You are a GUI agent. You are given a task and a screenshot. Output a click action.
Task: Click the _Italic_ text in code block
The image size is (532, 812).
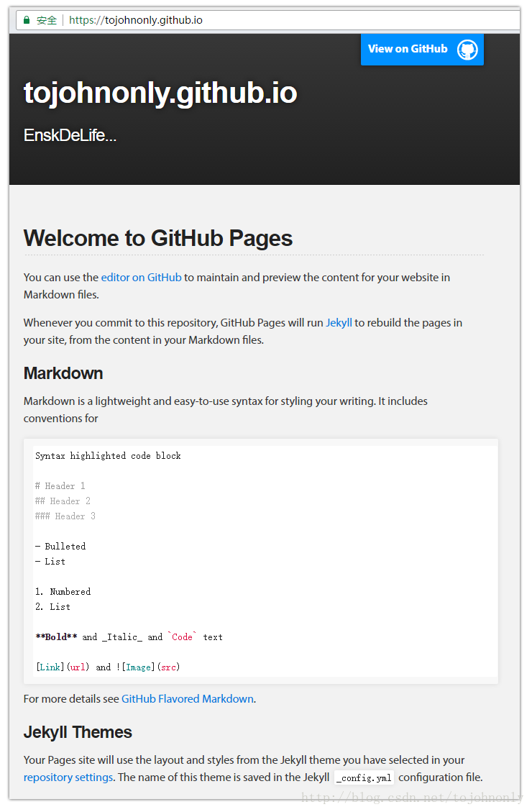pyautogui.click(x=122, y=637)
